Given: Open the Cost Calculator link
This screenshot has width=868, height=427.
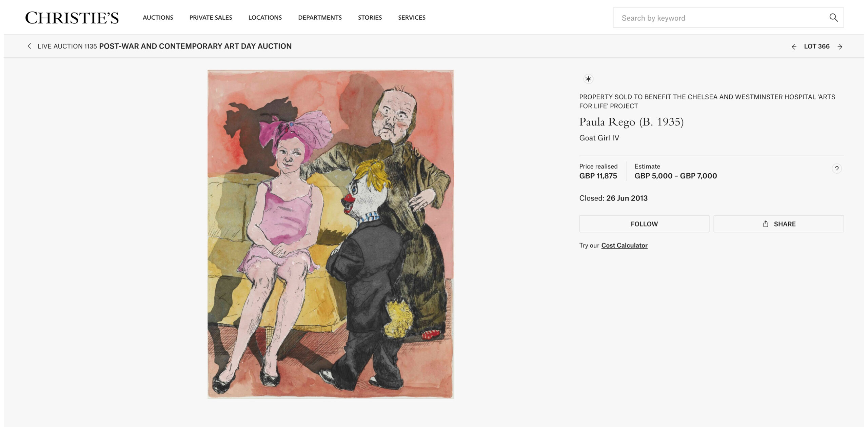Looking at the screenshot, I should 624,245.
